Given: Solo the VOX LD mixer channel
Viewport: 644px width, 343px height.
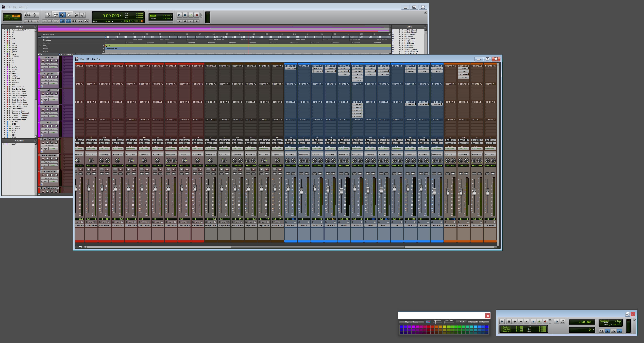Looking at the screenshot, I should pos(354,174).
